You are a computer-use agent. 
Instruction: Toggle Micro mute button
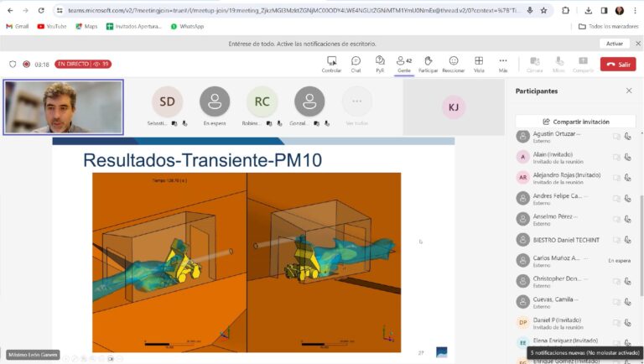559,65
